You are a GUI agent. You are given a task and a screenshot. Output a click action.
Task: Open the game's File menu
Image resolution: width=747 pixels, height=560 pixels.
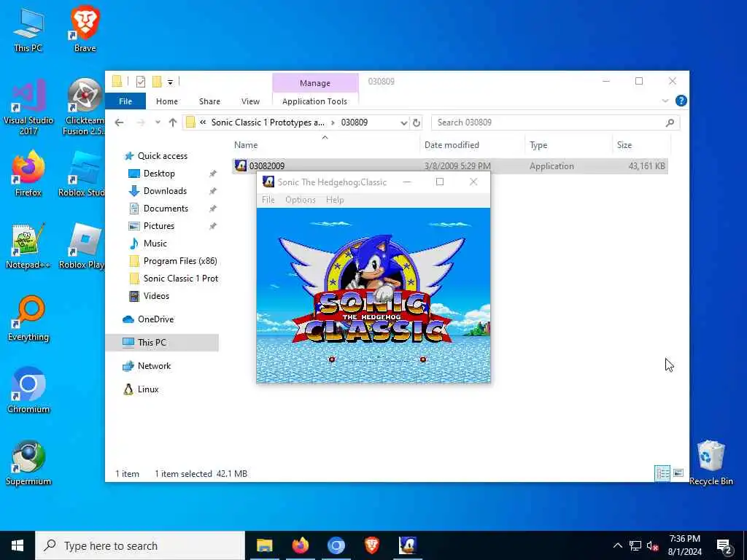tap(268, 200)
